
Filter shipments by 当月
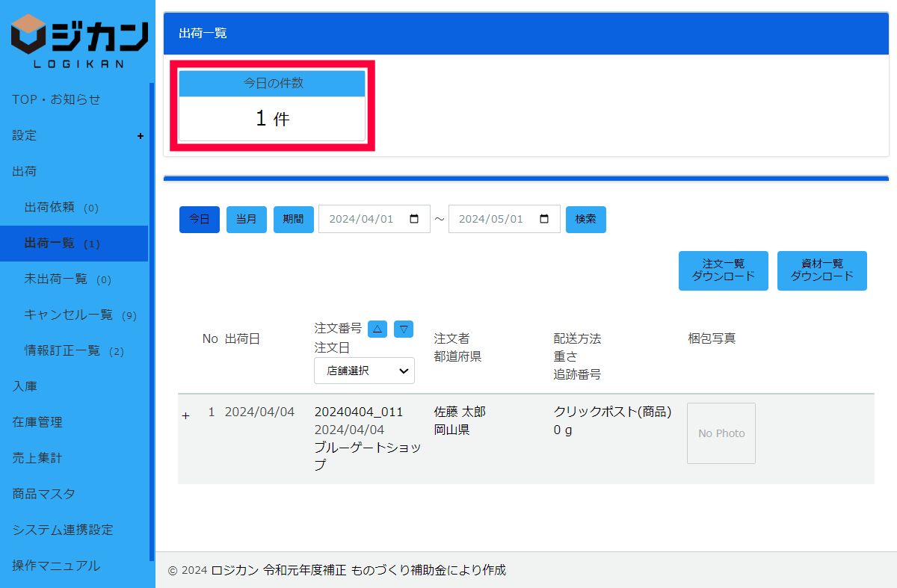click(246, 220)
